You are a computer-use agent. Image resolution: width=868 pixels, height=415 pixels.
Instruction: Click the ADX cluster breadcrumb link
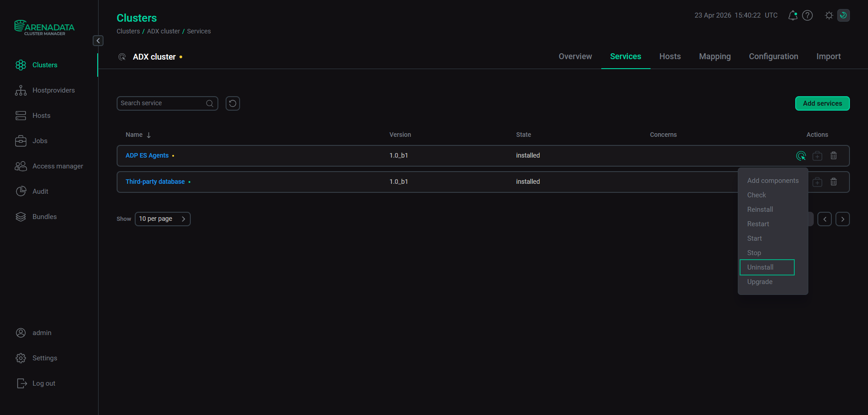click(x=163, y=31)
